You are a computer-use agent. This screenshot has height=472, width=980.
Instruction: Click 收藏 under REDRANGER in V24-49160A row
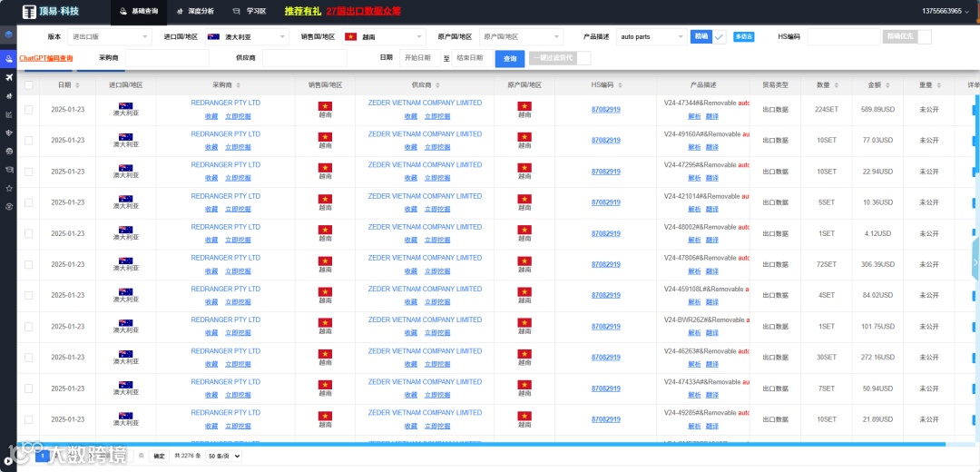pos(211,147)
